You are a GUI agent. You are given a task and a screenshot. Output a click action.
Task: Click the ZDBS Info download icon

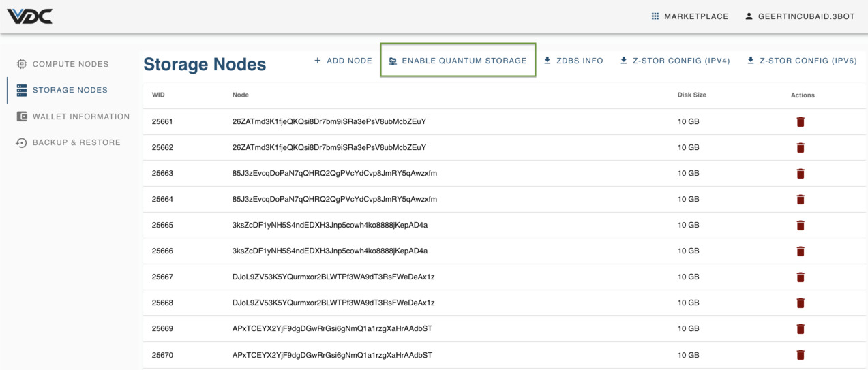tap(548, 61)
